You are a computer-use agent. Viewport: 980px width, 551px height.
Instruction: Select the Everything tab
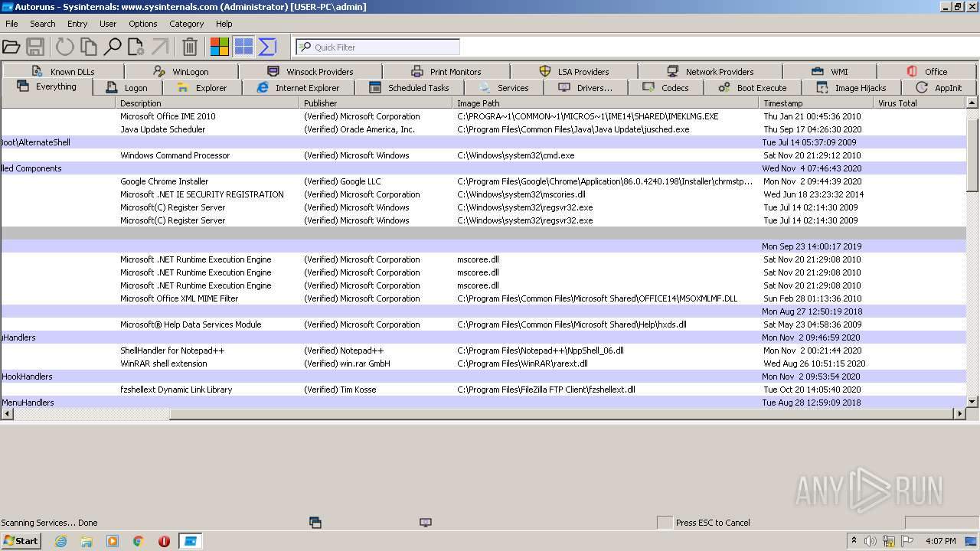47,86
